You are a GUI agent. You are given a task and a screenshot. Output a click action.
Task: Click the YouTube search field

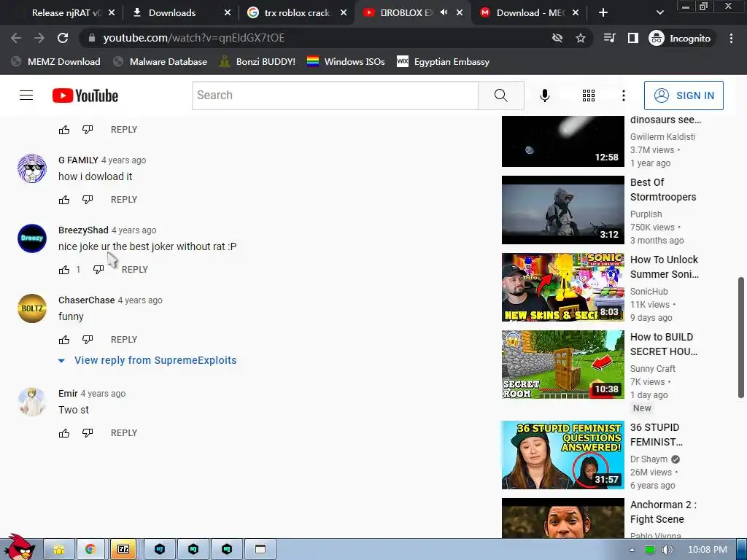[335, 96]
